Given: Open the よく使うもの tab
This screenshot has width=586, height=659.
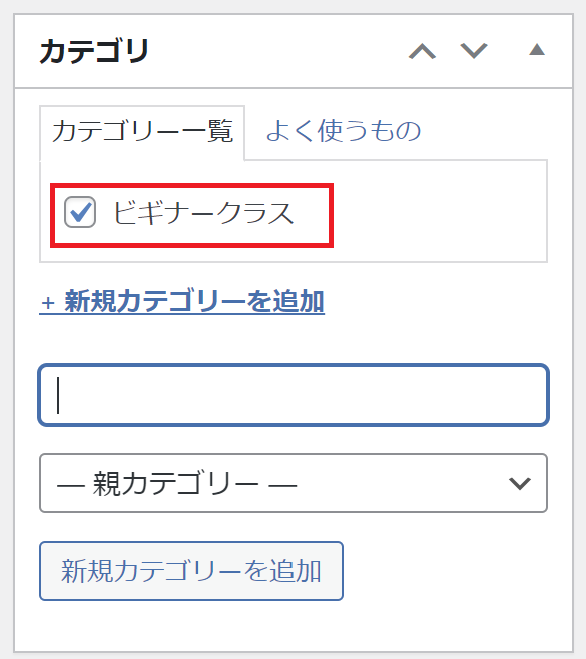Looking at the screenshot, I should [343, 131].
